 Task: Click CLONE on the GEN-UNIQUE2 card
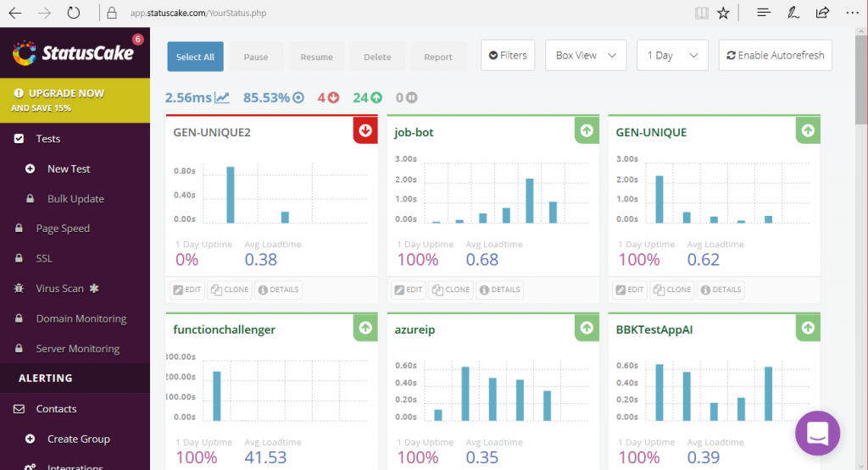click(x=230, y=289)
